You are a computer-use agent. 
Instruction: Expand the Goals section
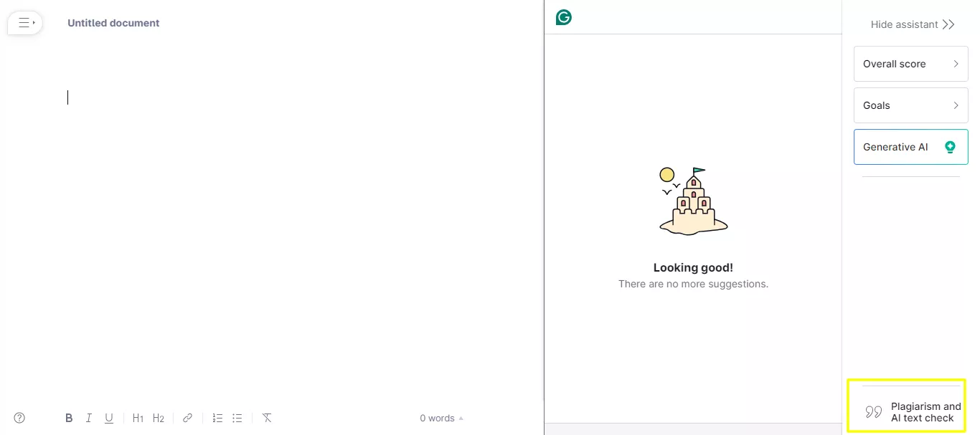(910, 105)
